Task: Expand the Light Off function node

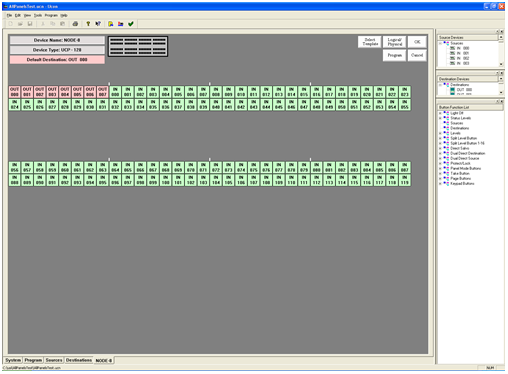Action: click(440, 113)
